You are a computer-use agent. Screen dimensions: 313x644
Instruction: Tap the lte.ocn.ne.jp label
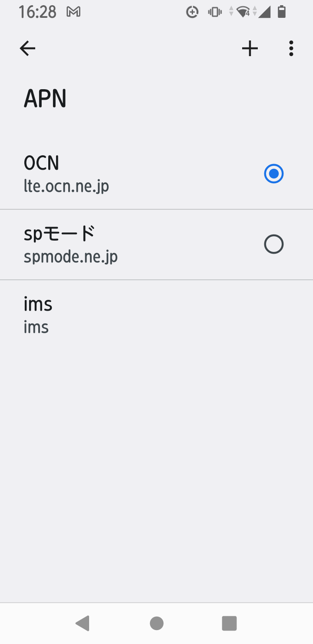(x=66, y=186)
